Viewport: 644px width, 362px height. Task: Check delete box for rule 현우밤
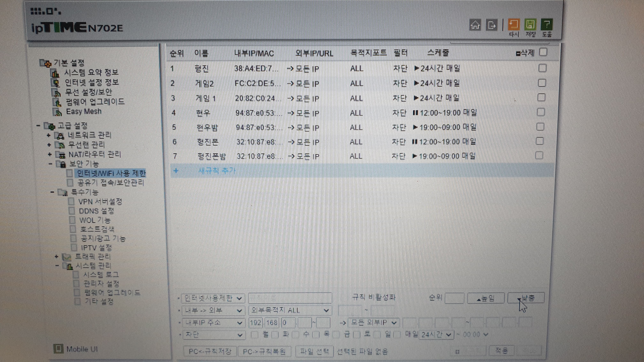pyautogui.click(x=540, y=127)
